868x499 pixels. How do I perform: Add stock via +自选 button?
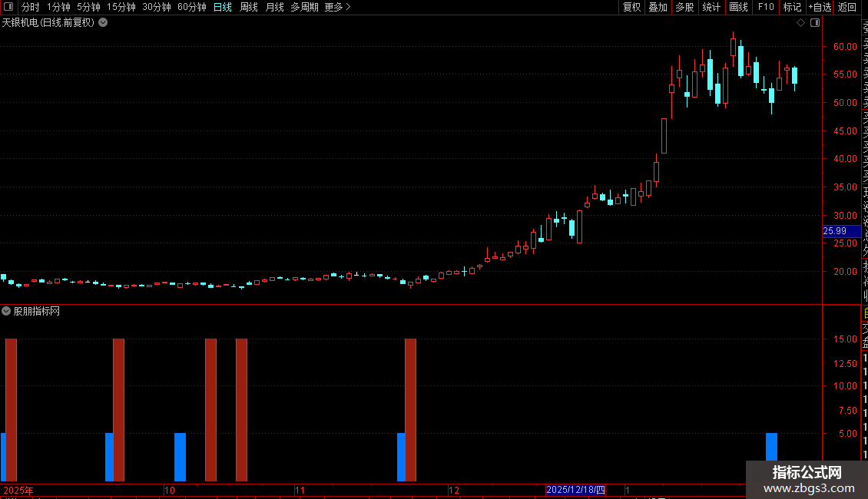[x=820, y=7]
